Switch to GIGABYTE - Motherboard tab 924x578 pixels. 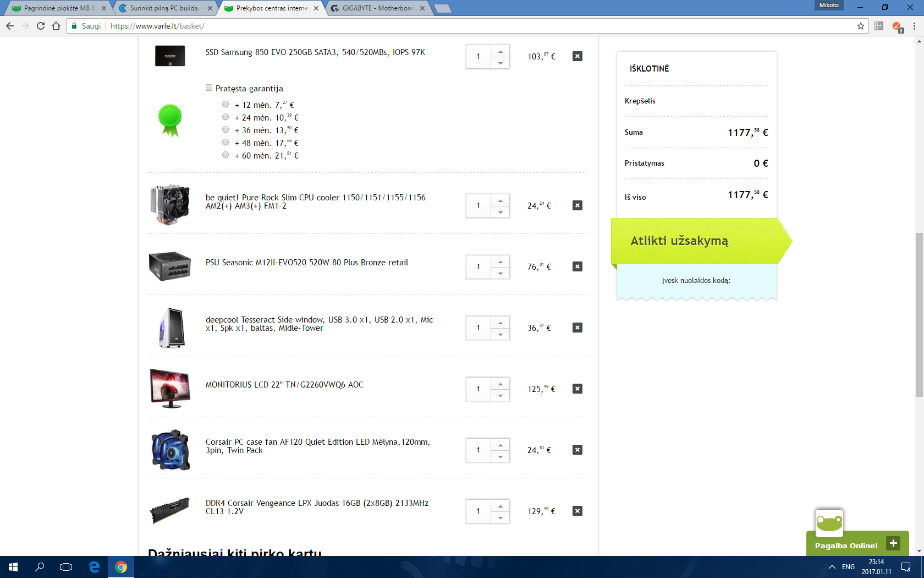(377, 8)
